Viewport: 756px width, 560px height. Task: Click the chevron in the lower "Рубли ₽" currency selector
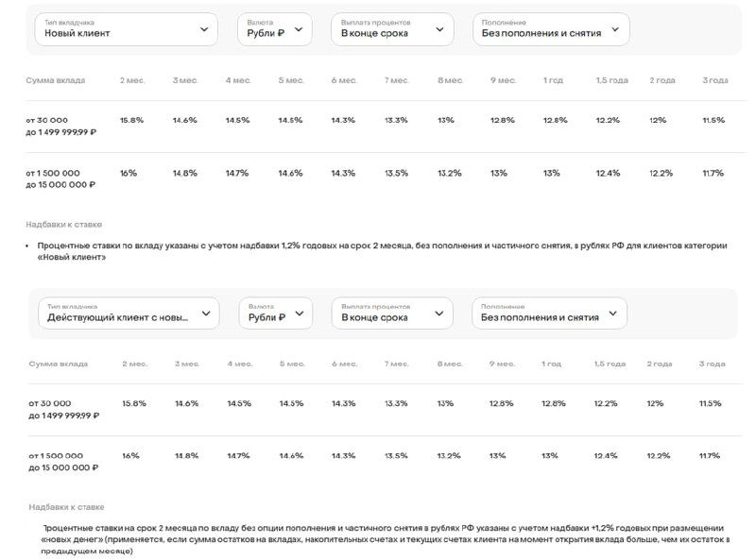tap(300, 314)
